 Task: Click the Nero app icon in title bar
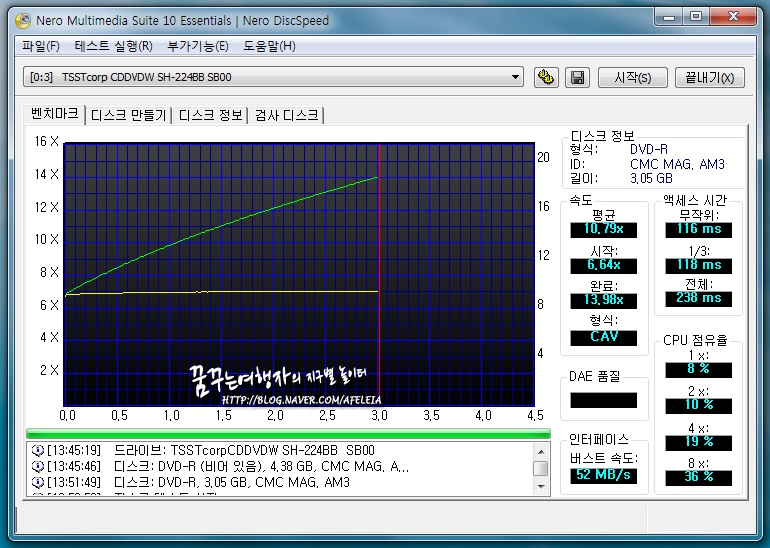click(x=23, y=21)
